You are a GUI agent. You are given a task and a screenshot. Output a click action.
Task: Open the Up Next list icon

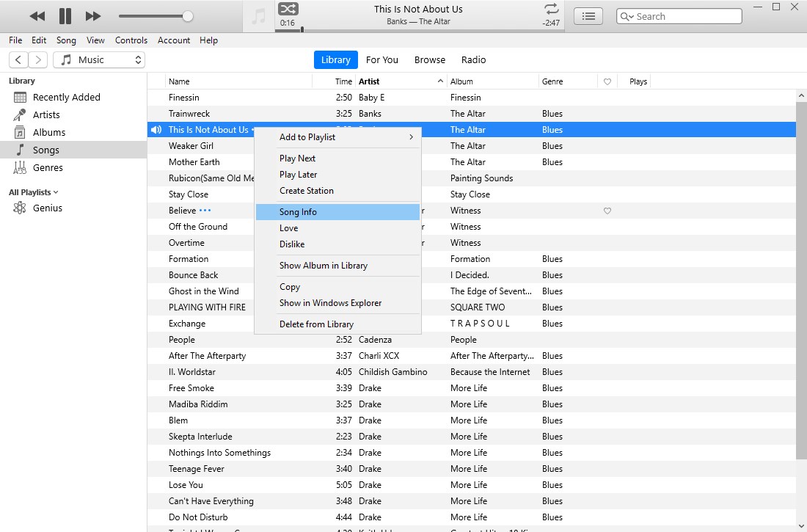point(588,16)
